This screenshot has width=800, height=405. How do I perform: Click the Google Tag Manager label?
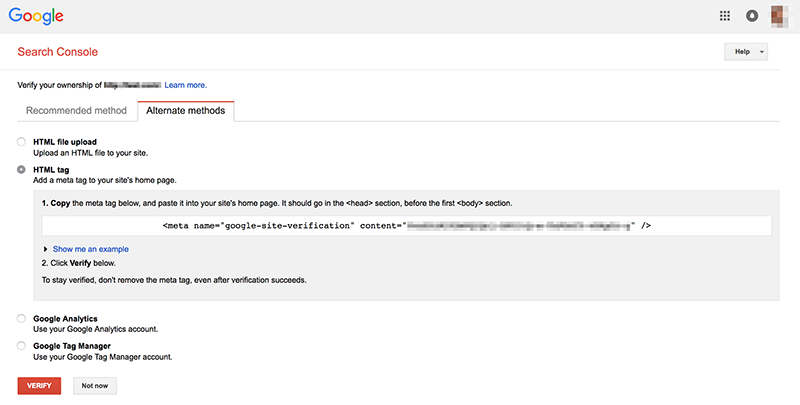point(72,346)
